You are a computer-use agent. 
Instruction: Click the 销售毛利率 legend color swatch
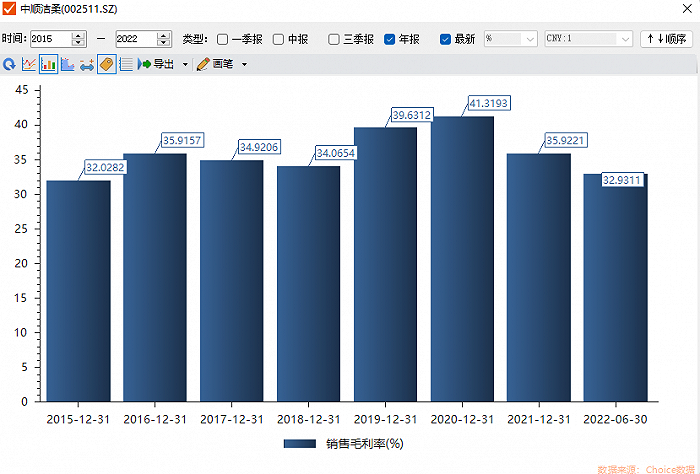(x=300, y=443)
